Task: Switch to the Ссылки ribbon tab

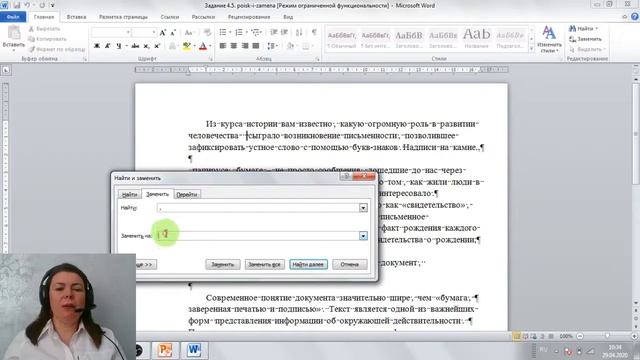Action: click(170, 17)
